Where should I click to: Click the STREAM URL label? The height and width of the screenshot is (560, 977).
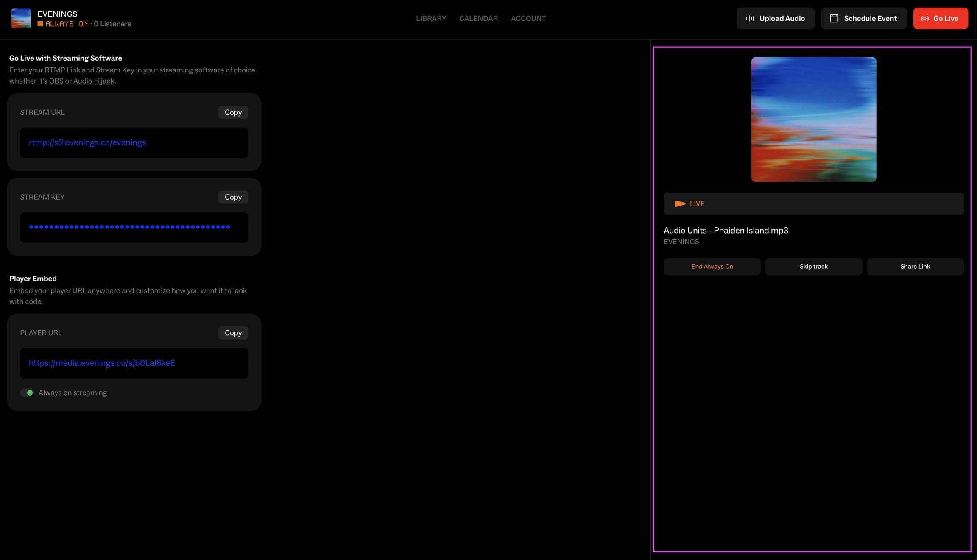coord(42,112)
